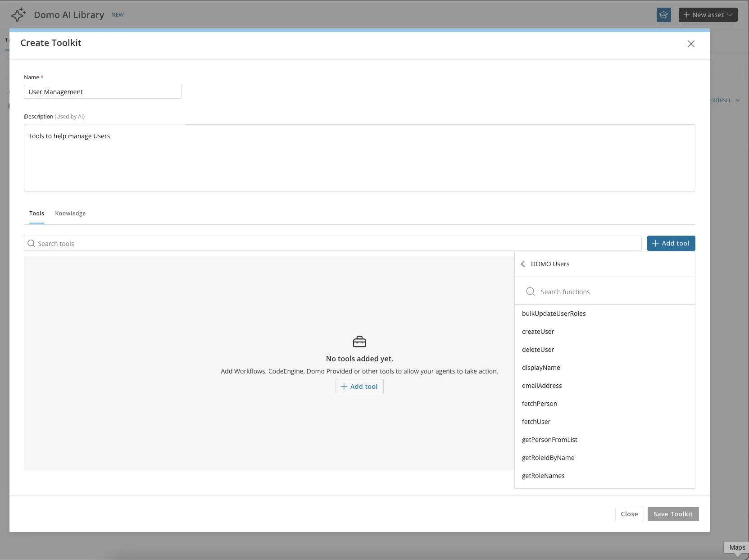
Task: Select the fetchUser function
Action: coord(605,422)
